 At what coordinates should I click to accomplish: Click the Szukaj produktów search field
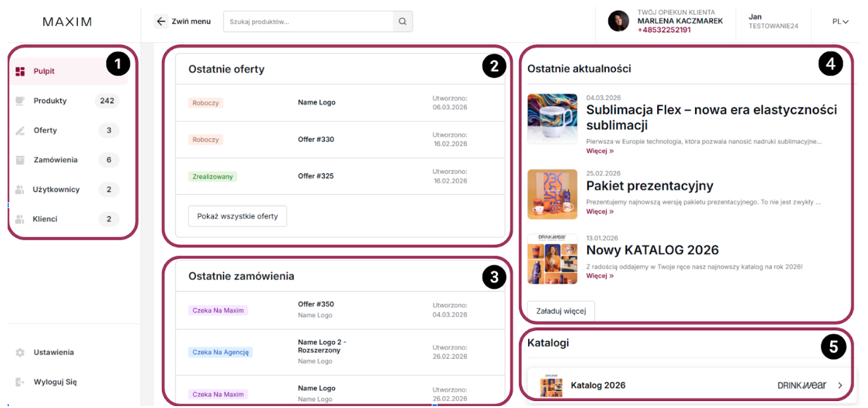coord(308,22)
